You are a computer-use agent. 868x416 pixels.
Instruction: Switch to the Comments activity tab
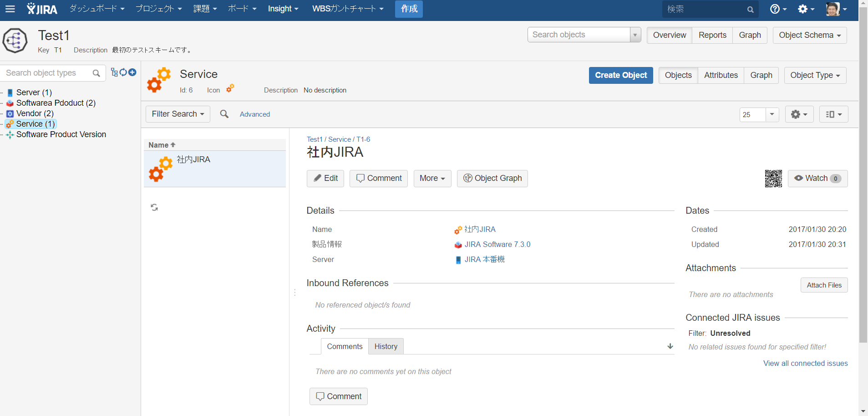click(345, 346)
